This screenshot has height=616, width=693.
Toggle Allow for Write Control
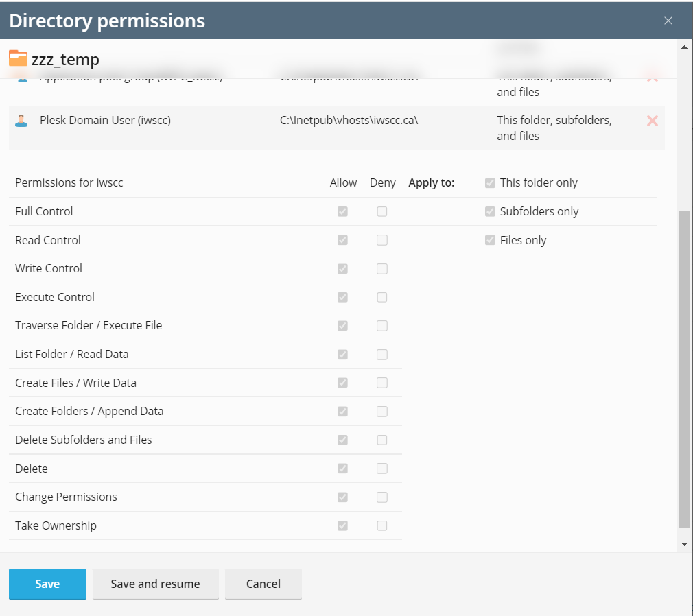(x=342, y=269)
